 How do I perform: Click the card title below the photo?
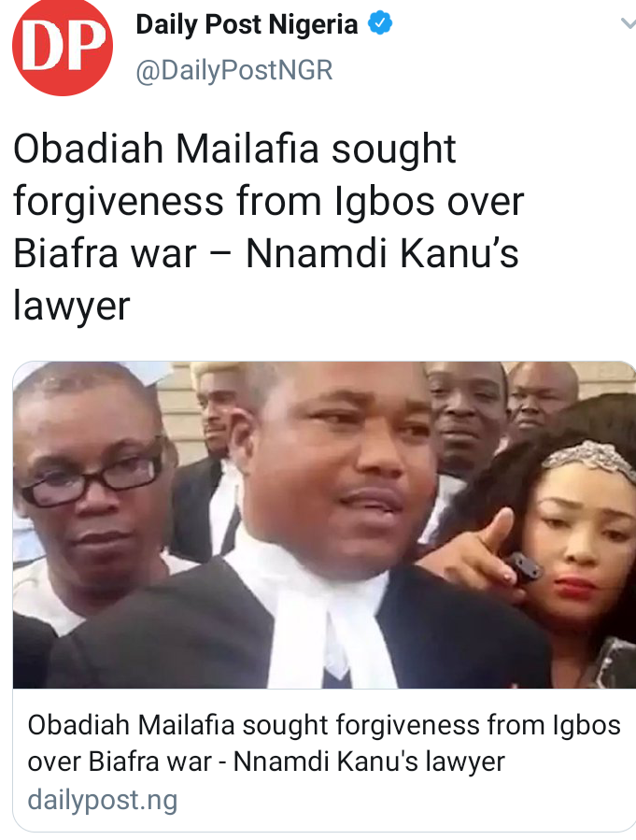coord(324,743)
